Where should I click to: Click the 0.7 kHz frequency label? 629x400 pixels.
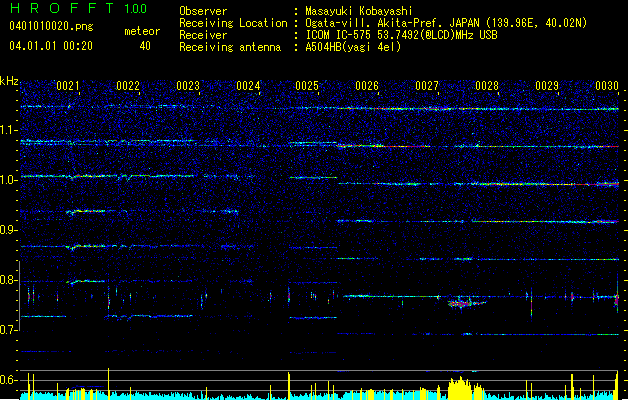point(9,330)
